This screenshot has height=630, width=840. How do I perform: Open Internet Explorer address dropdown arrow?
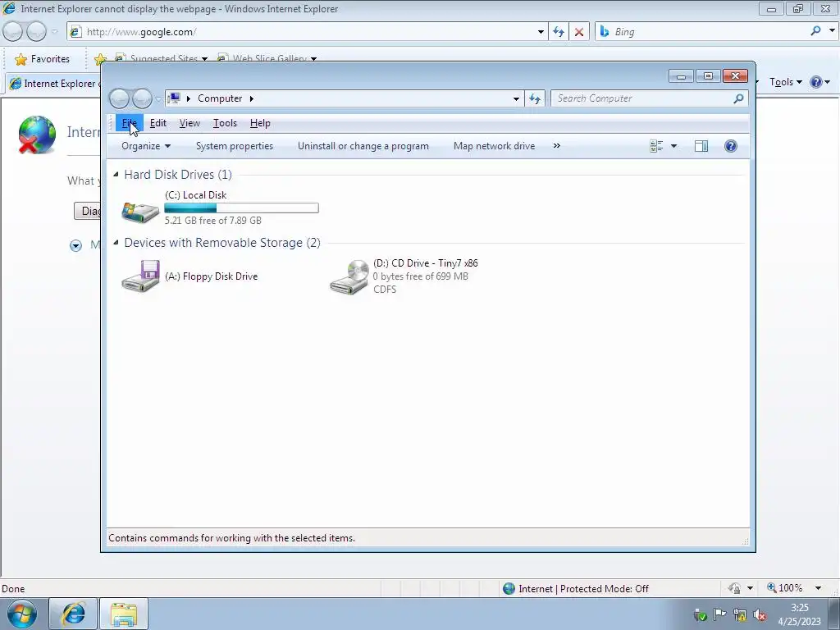(x=541, y=32)
